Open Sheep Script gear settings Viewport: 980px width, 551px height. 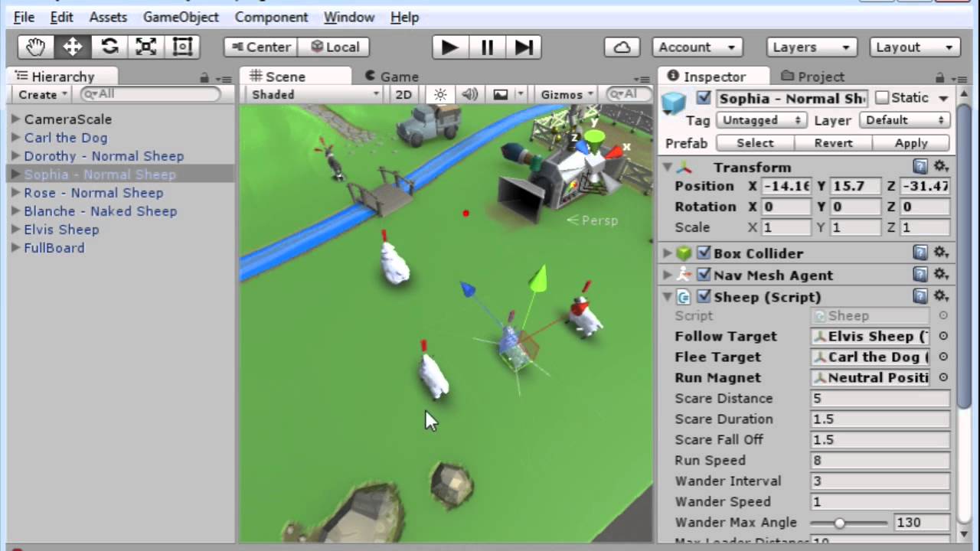point(941,296)
